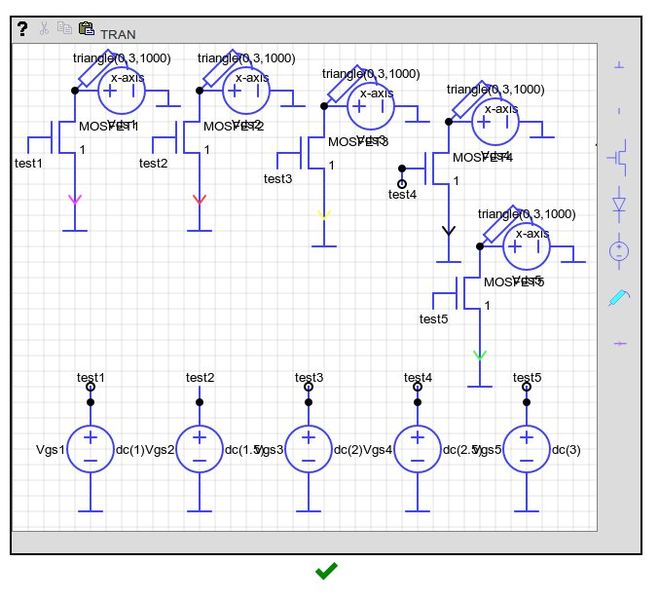Click the green checkmark below the schematic
Viewport: 659px width, 600px height.
326,571
